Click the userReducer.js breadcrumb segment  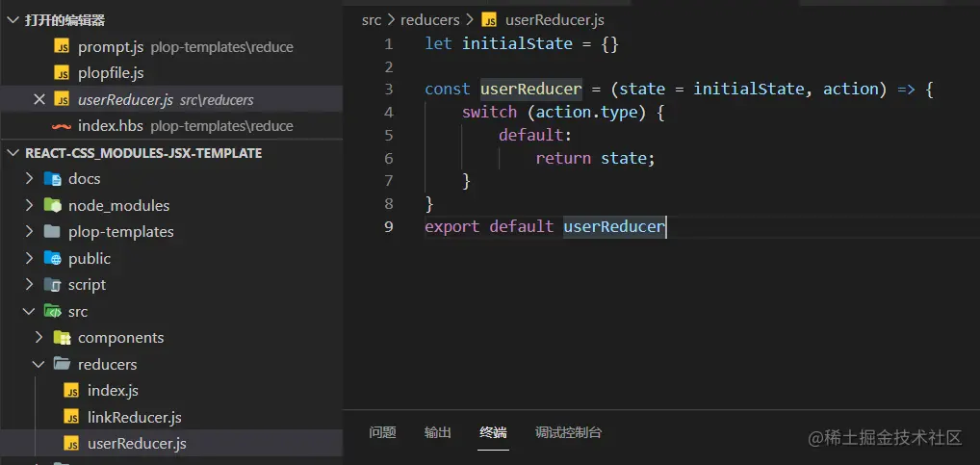click(554, 20)
